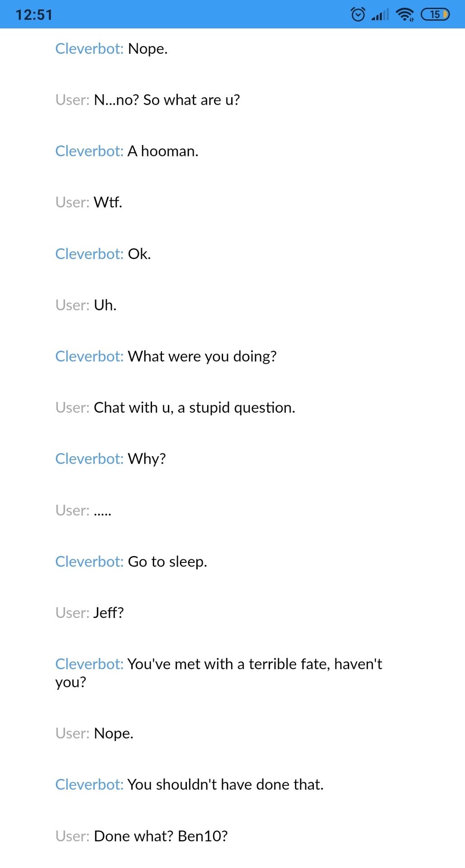Tap the cellular signal strength icon
The width and height of the screenshot is (465, 868).
tap(380, 14)
